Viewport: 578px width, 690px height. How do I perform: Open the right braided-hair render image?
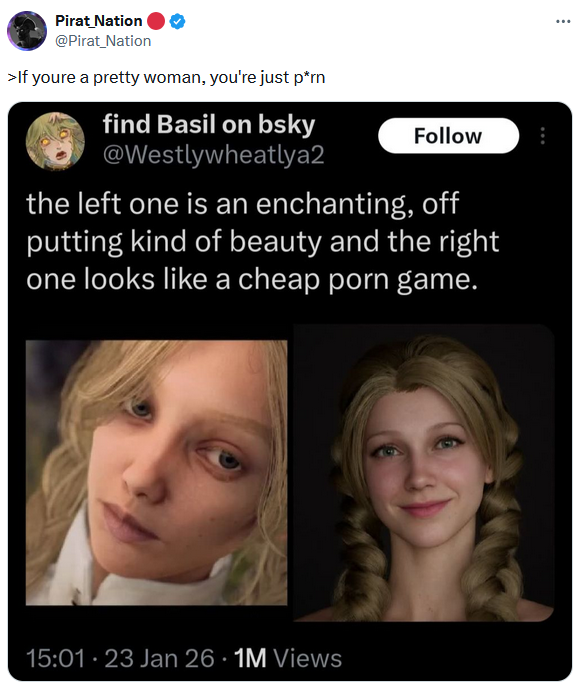coord(423,473)
